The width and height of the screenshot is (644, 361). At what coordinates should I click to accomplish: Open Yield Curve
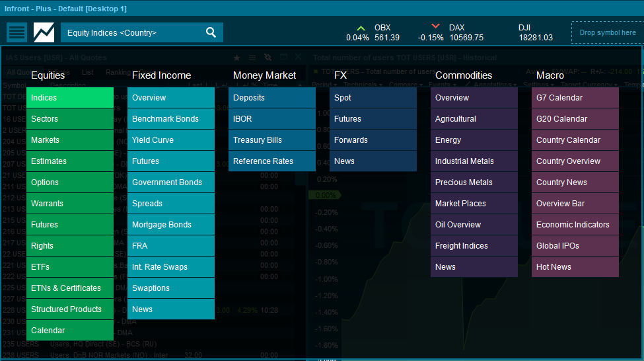pyautogui.click(x=171, y=140)
